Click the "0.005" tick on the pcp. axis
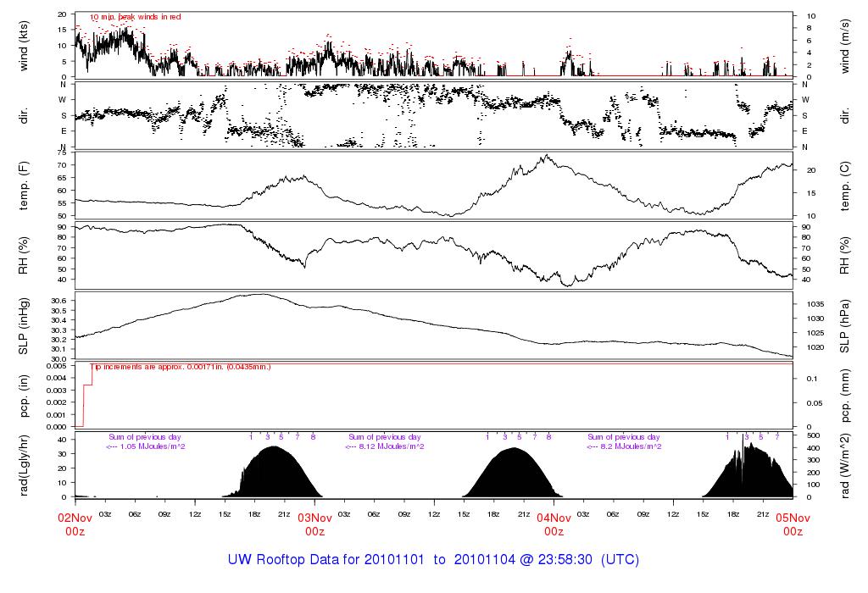868x593 pixels. [57, 366]
